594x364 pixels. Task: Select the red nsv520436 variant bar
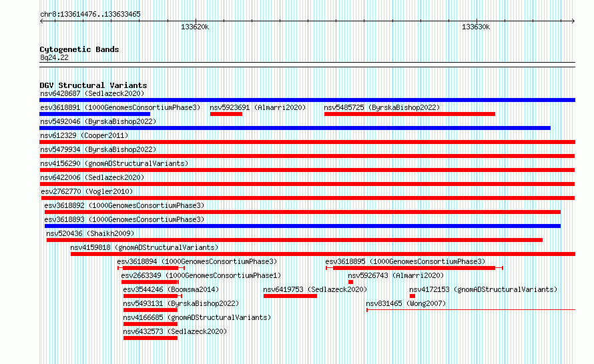point(294,240)
